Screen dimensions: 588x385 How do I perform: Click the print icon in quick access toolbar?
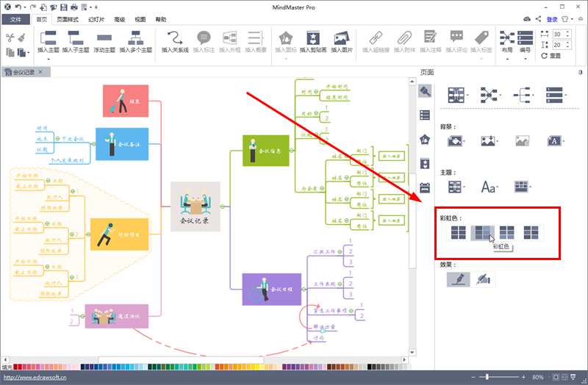point(74,7)
